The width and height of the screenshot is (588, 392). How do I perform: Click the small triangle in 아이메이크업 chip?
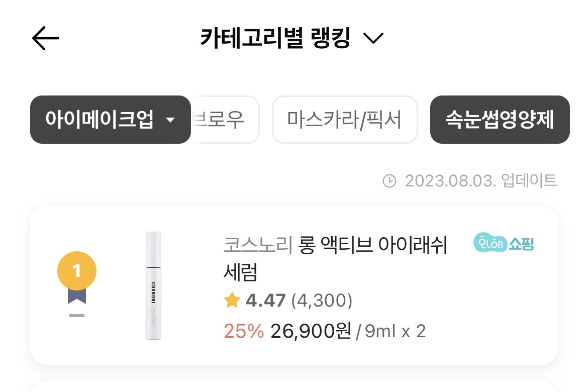170,120
